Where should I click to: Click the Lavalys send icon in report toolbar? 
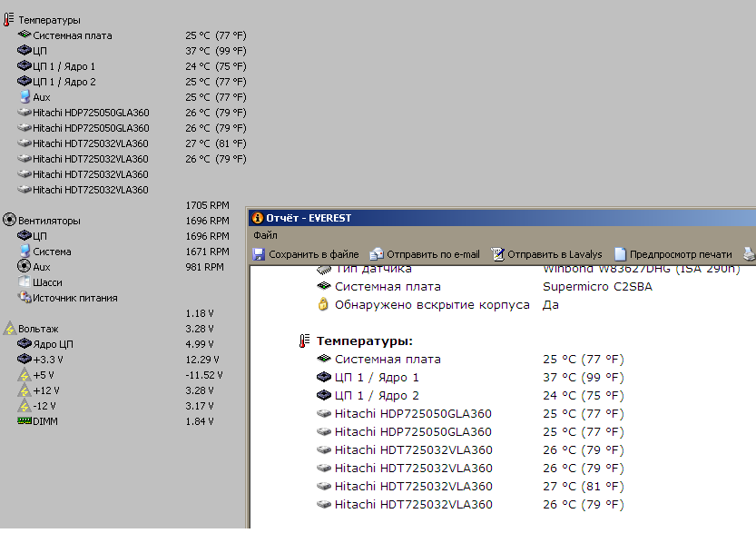pyautogui.click(x=497, y=254)
